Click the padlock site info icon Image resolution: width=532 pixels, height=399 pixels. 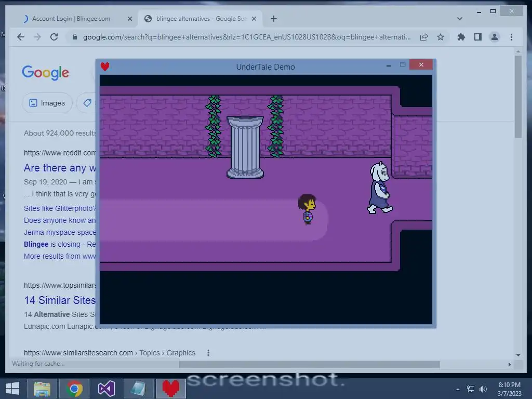click(75, 37)
